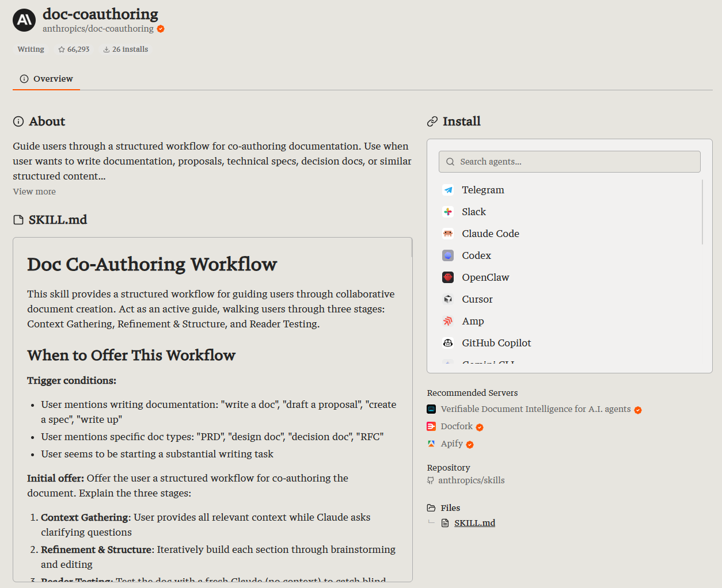Click the Recommended Servers label
Image resolution: width=722 pixels, height=588 pixels.
point(472,393)
